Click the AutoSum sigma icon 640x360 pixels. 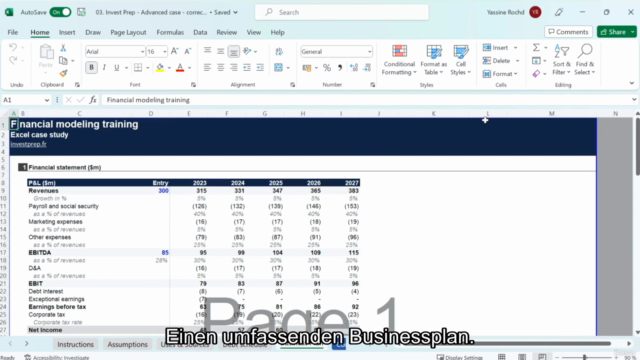point(536,48)
